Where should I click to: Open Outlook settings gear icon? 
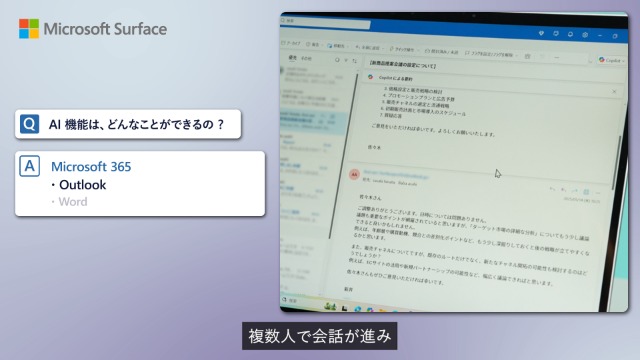tap(585, 35)
